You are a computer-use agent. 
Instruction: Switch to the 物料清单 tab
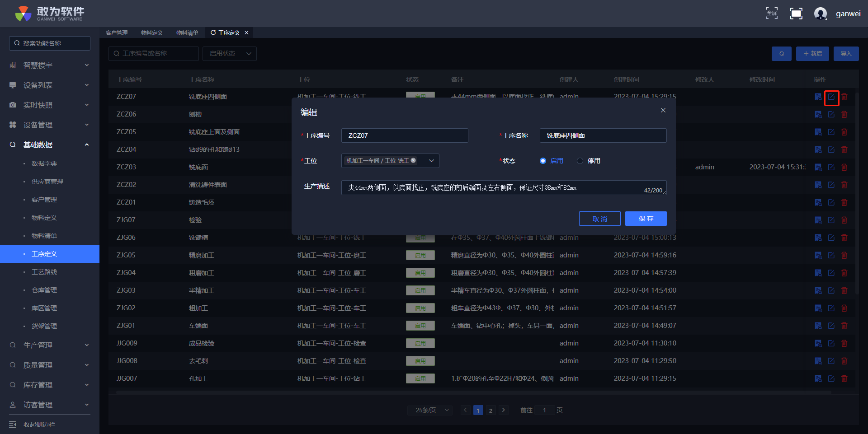coord(187,33)
